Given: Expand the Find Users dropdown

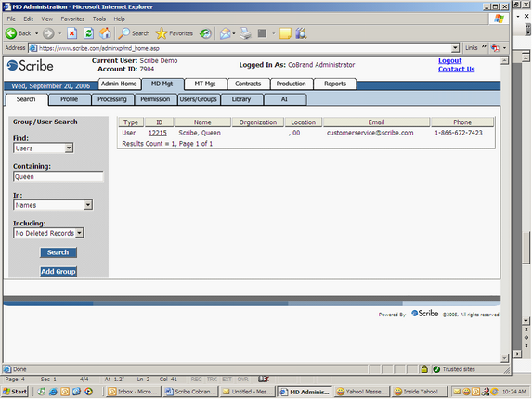Looking at the screenshot, I should [x=69, y=148].
